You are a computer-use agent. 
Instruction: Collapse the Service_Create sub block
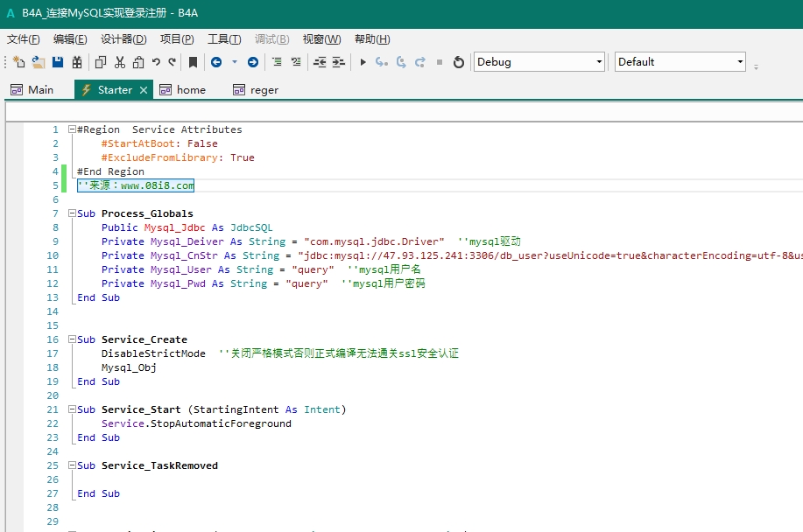pos(72,339)
